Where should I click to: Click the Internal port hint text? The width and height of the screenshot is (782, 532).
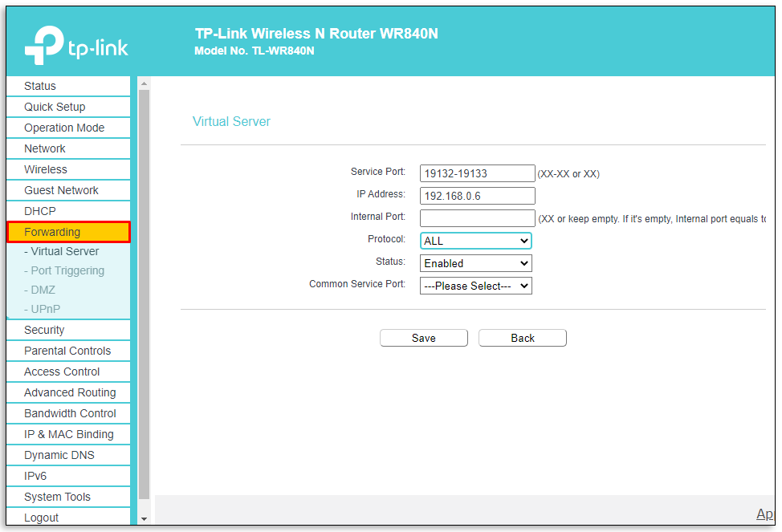point(652,219)
